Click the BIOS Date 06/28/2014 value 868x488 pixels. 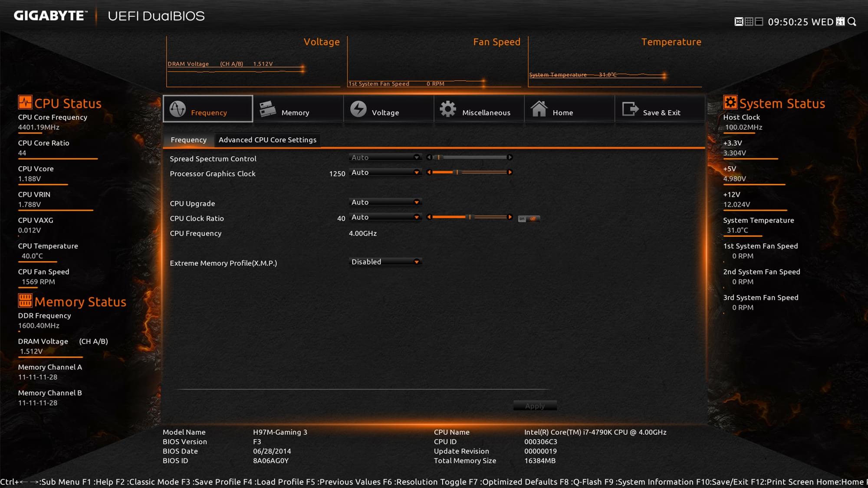tap(272, 451)
